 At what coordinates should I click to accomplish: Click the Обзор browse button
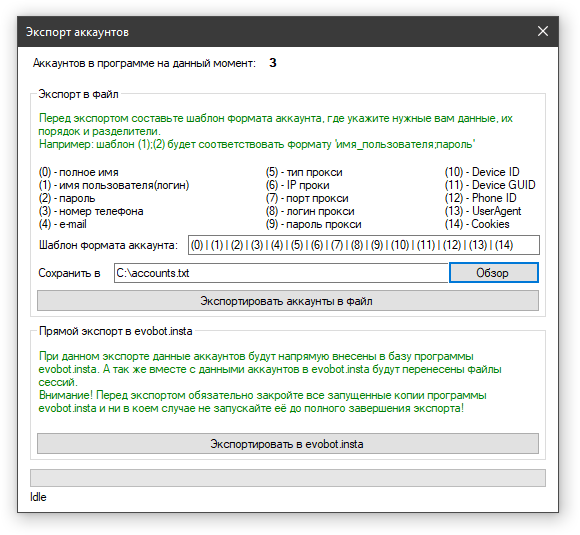pyautogui.click(x=493, y=273)
